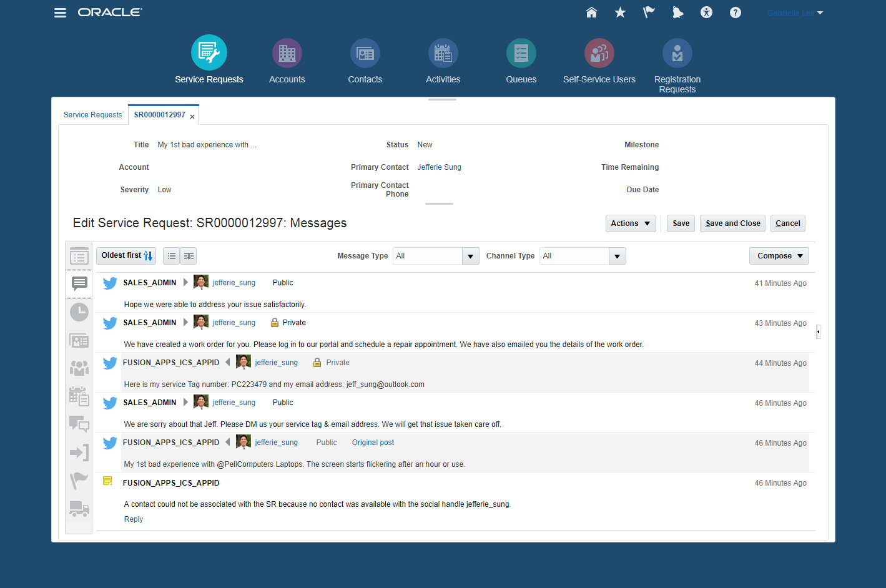Open the notifications bell icon
886x588 pixels.
(x=677, y=12)
